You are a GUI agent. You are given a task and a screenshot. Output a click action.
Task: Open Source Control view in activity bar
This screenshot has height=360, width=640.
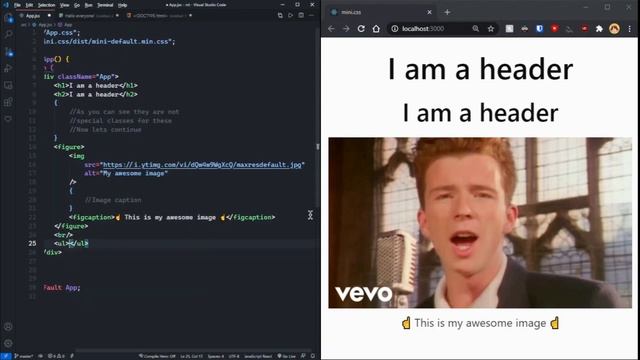(8, 52)
